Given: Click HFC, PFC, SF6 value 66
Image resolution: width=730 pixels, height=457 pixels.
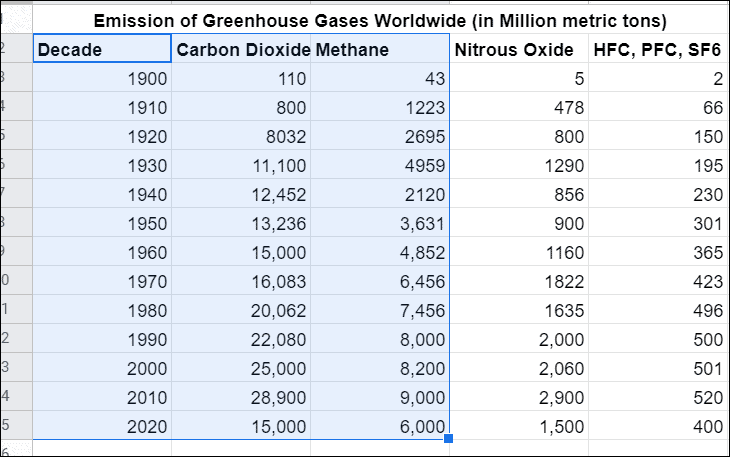Looking at the screenshot, I should [658, 107].
